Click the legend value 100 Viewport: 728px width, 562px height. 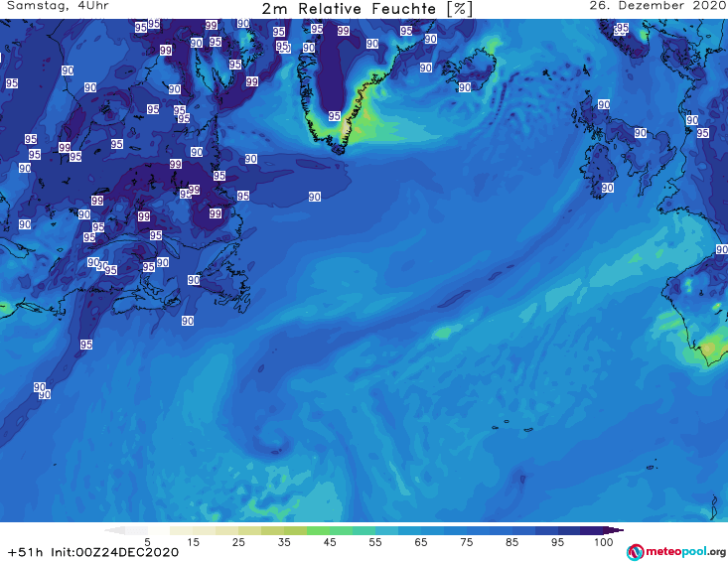[x=604, y=542]
